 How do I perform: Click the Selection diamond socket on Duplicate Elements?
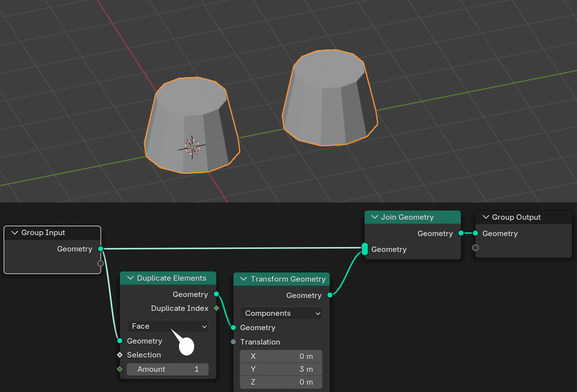click(x=120, y=354)
